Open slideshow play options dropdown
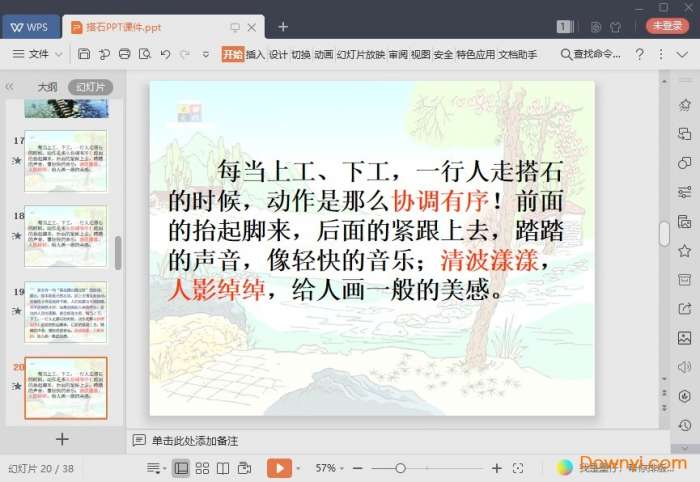Screen dimensions: 700x482 click(298, 468)
